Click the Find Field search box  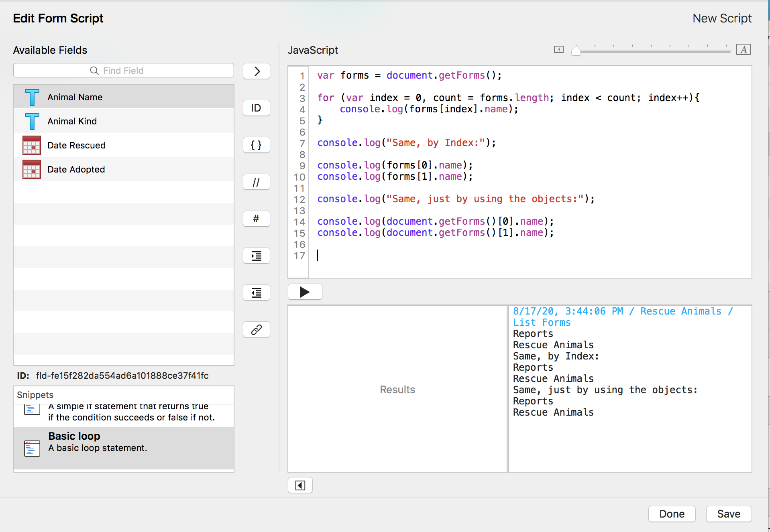[124, 71]
